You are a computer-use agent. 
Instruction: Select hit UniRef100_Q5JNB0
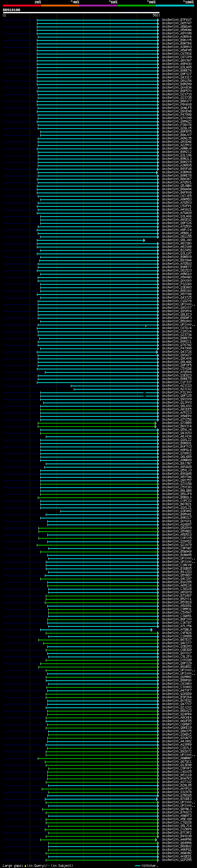point(176,186)
